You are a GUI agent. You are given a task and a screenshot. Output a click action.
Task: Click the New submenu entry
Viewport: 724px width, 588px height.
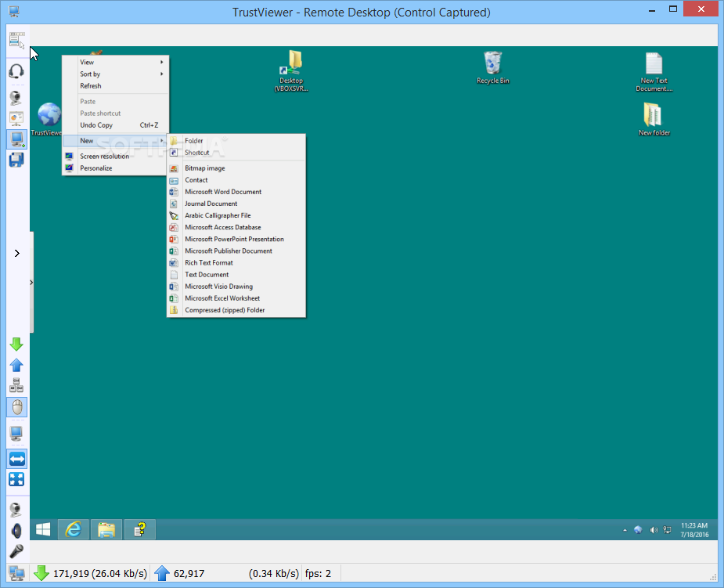115,141
